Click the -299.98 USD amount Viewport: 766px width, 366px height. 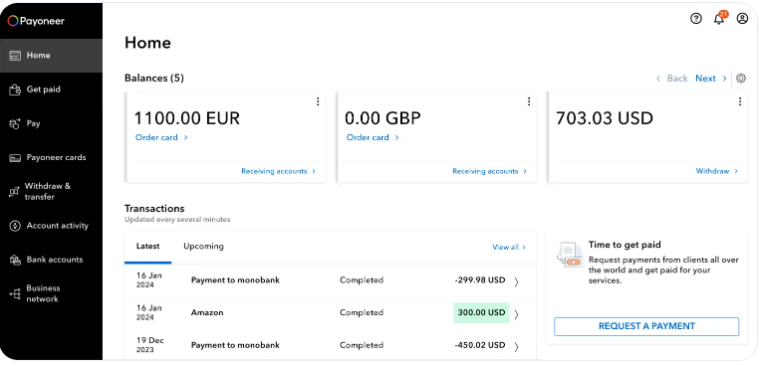479,280
